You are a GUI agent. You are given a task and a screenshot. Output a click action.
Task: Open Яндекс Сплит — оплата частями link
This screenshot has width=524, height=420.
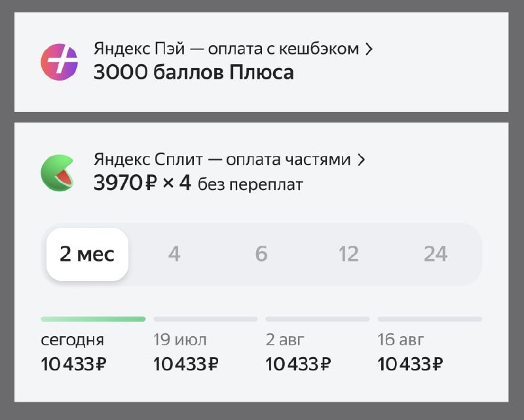(x=222, y=160)
